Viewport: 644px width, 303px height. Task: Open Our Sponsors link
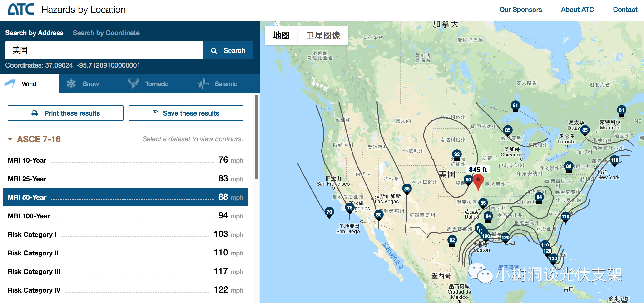click(521, 10)
